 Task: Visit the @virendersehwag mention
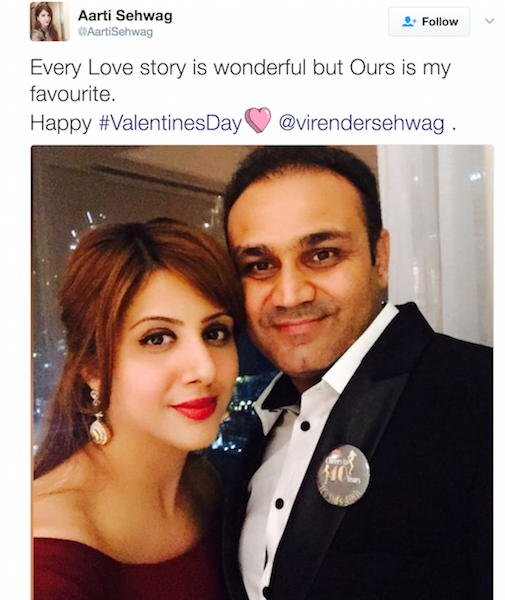[x=362, y=123]
